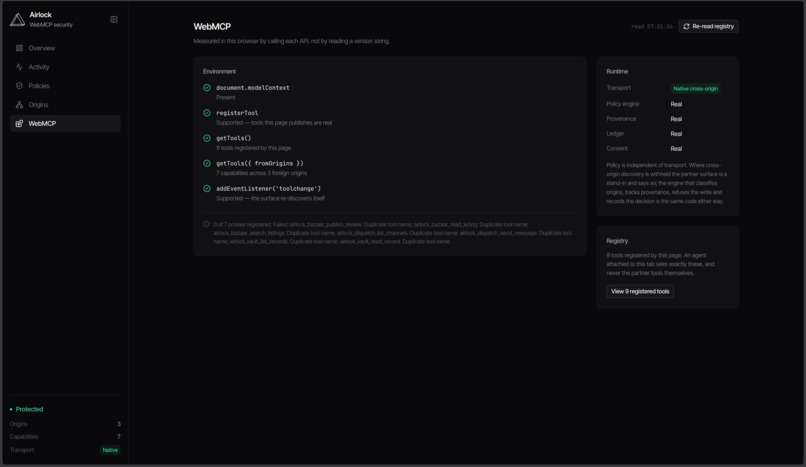This screenshot has width=806, height=467.
Task: Click the Policy engine 'Real' value
Action: 676,104
